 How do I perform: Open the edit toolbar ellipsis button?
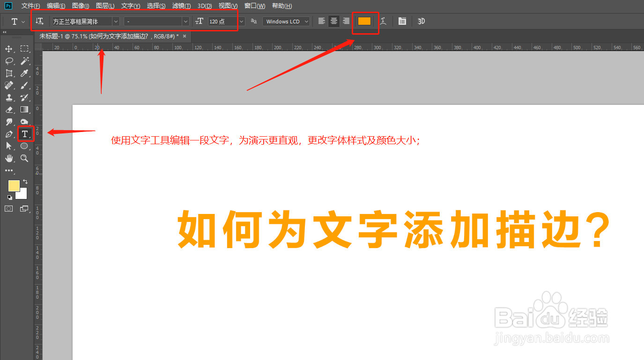tap(9, 170)
